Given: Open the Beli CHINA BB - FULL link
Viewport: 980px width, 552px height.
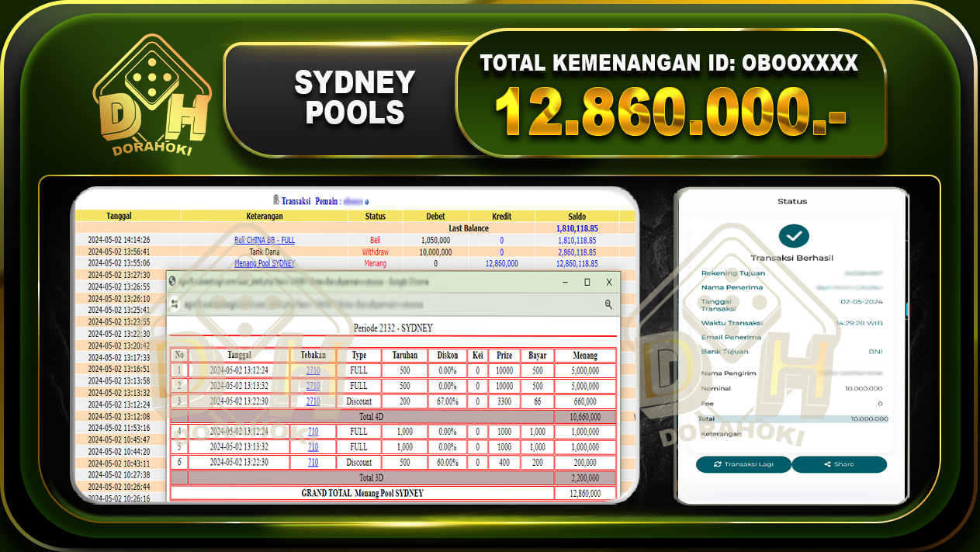Looking at the screenshot, I should click(264, 240).
